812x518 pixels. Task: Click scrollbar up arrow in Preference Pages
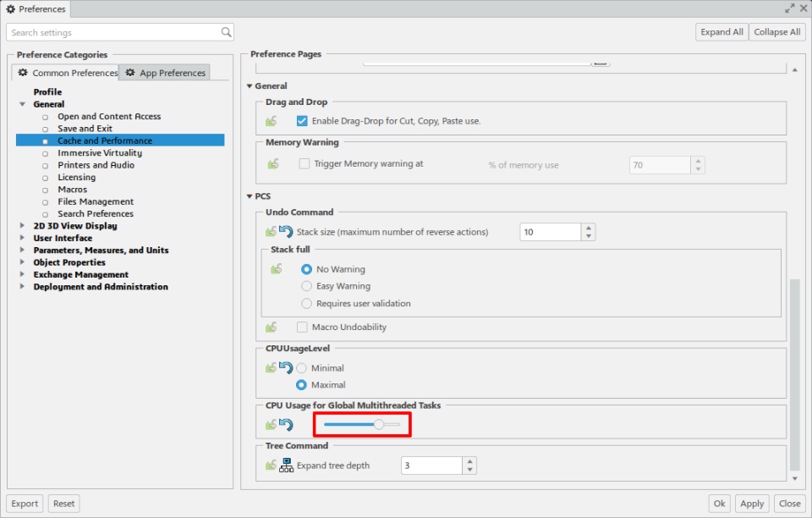(x=794, y=70)
